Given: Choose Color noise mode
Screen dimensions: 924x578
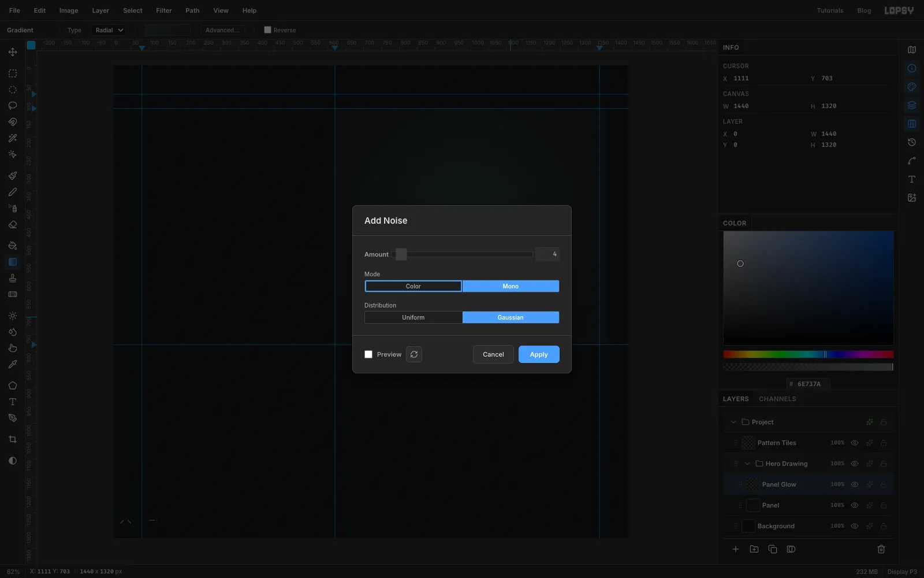Looking at the screenshot, I should [x=413, y=286].
